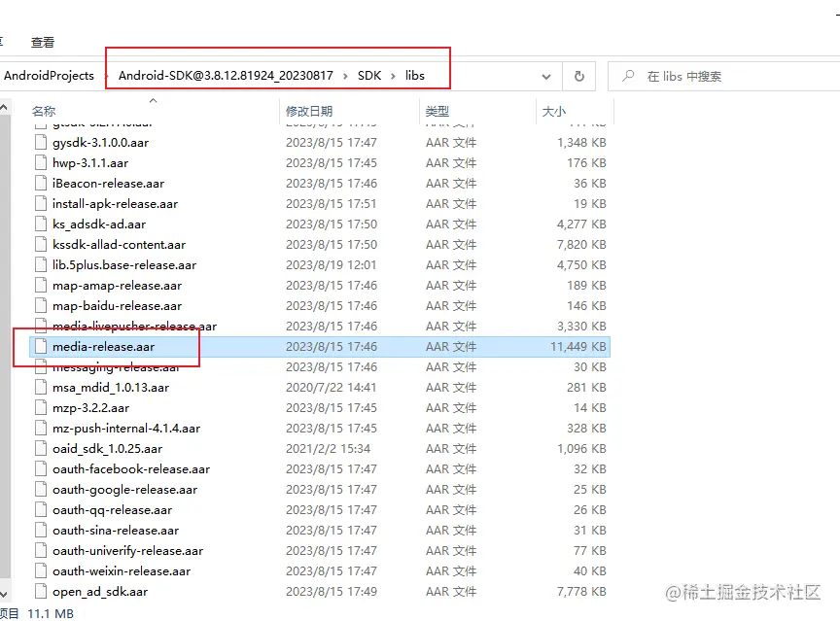Open the address bar history dropdown
Image resolution: width=840 pixels, height=621 pixels.
click(x=545, y=77)
